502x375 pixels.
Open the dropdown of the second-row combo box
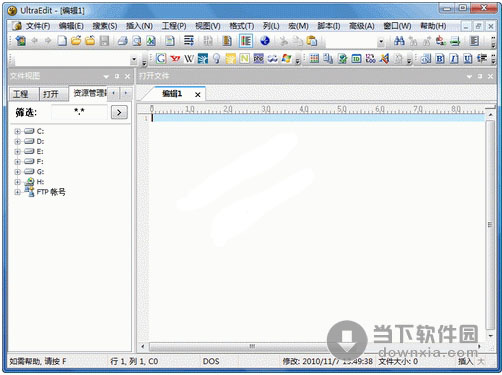[x=134, y=59]
